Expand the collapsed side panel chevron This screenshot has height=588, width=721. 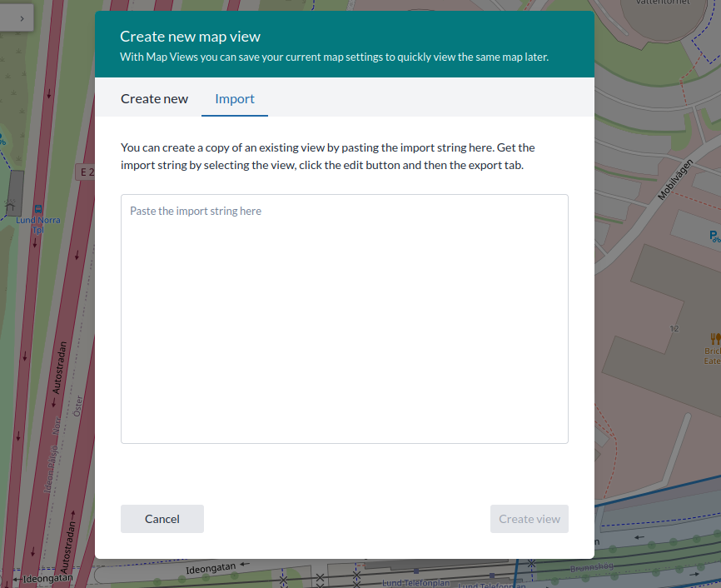point(22,18)
